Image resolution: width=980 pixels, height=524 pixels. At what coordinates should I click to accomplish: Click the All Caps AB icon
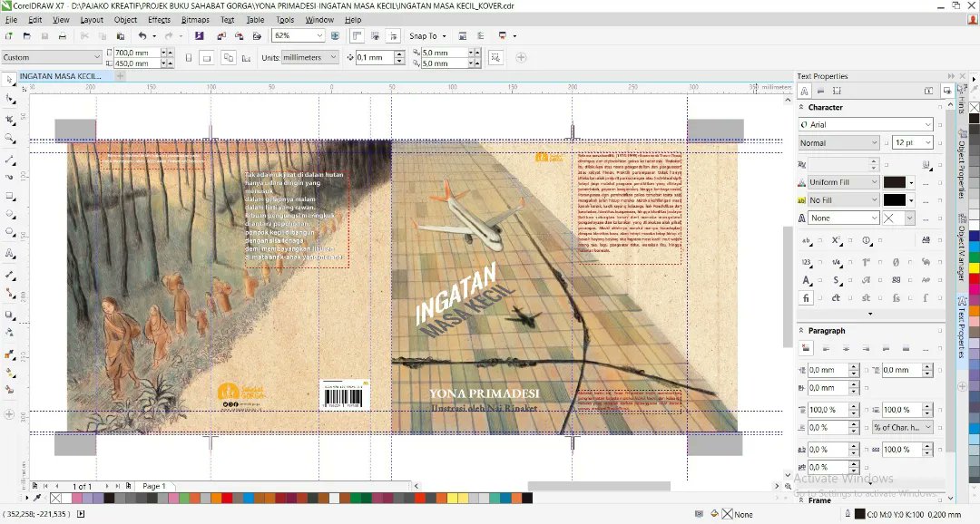926,240
